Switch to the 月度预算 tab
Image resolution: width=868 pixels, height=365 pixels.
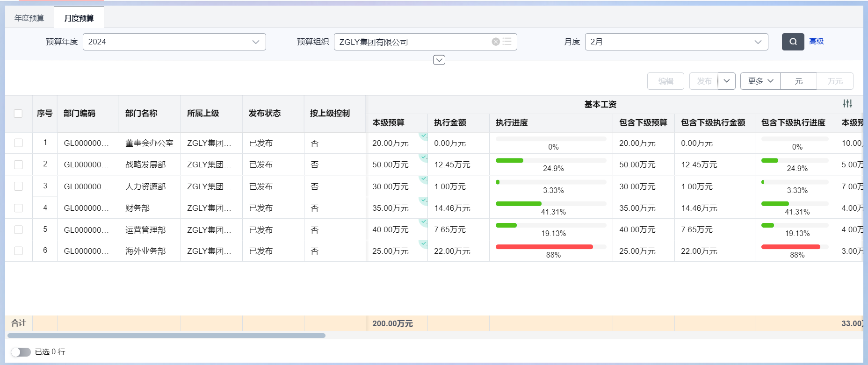(x=79, y=18)
